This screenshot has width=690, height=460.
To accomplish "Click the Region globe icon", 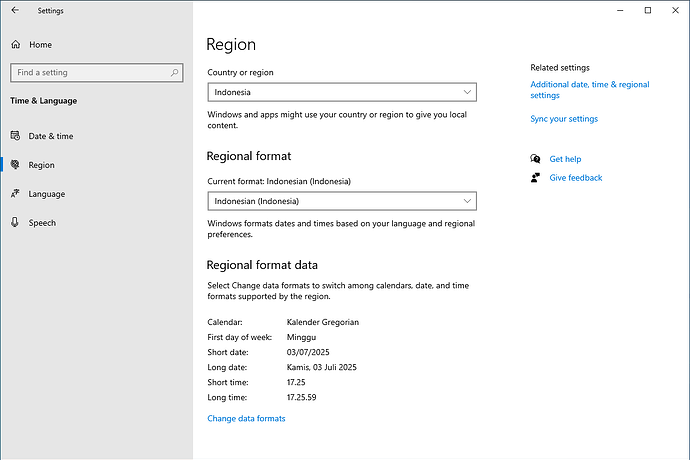I will point(15,165).
